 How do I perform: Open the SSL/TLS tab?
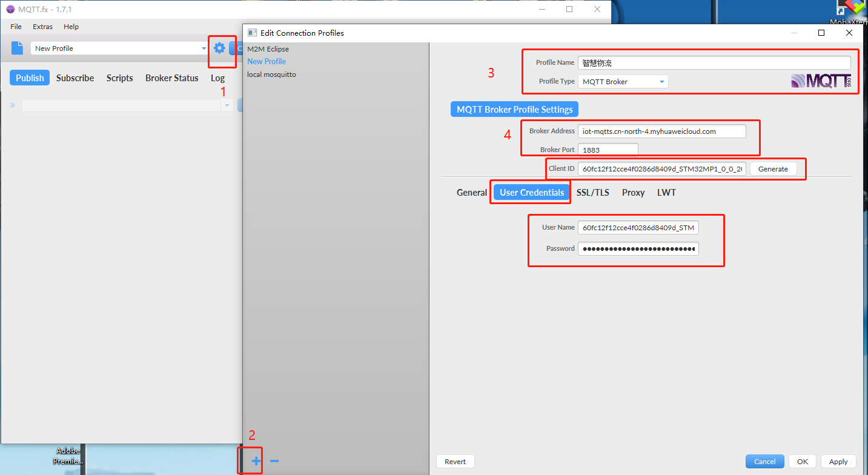click(x=593, y=192)
